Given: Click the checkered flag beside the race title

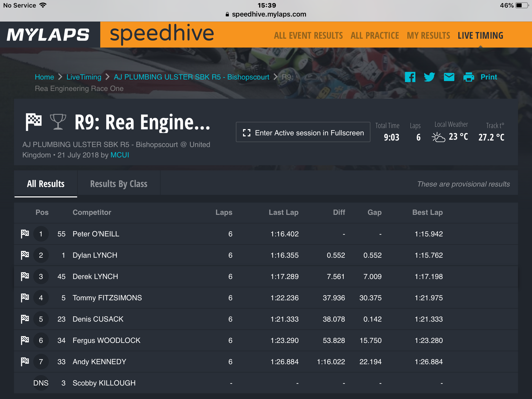Looking at the screenshot, I should (x=34, y=122).
